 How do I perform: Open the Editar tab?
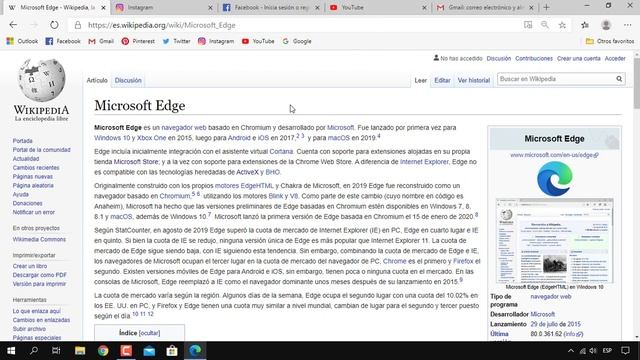coord(442,80)
